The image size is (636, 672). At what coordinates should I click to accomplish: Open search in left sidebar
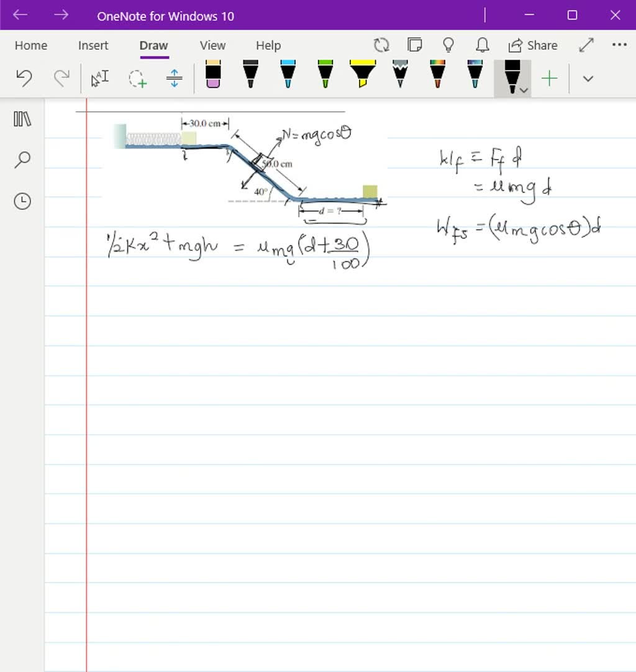click(x=22, y=160)
